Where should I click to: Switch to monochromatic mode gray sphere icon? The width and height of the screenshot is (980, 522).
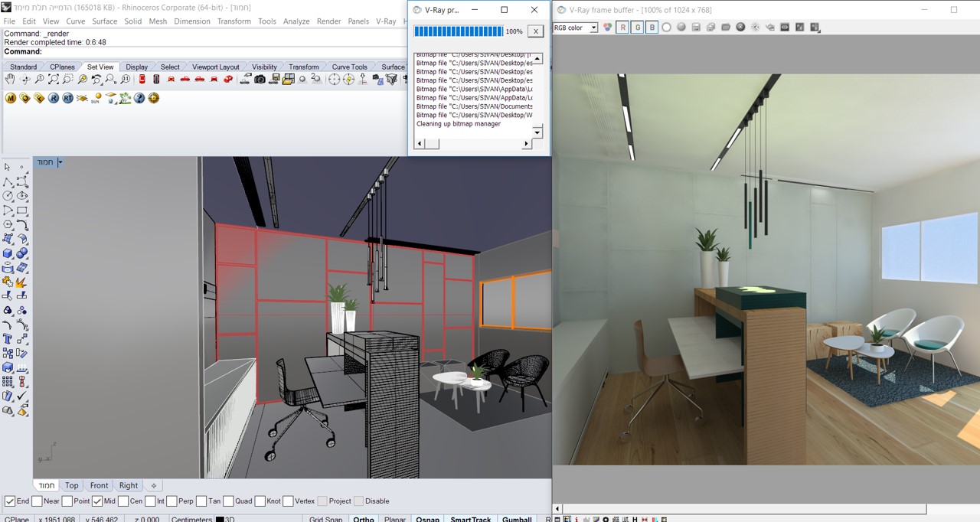(x=681, y=28)
